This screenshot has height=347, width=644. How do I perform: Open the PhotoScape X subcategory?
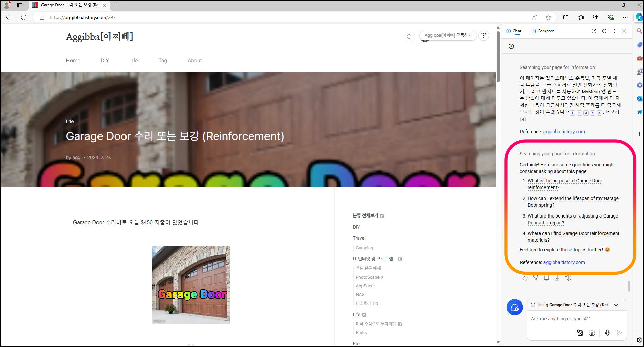tap(369, 277)
